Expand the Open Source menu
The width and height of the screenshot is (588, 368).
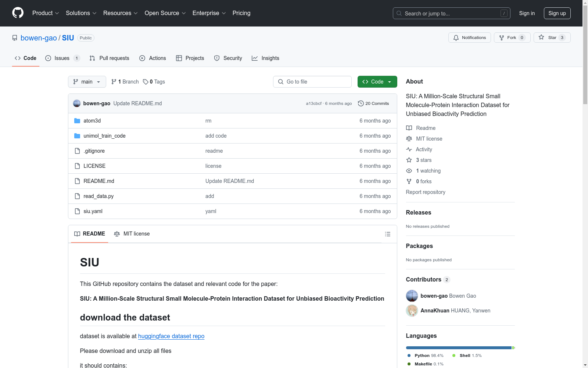165,13
